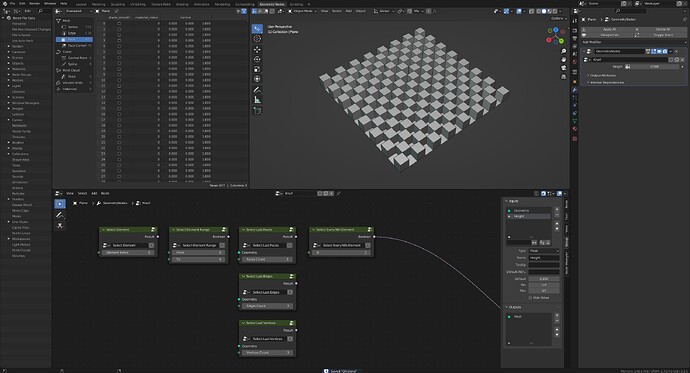Open the Object Mode dropdown

302,11
